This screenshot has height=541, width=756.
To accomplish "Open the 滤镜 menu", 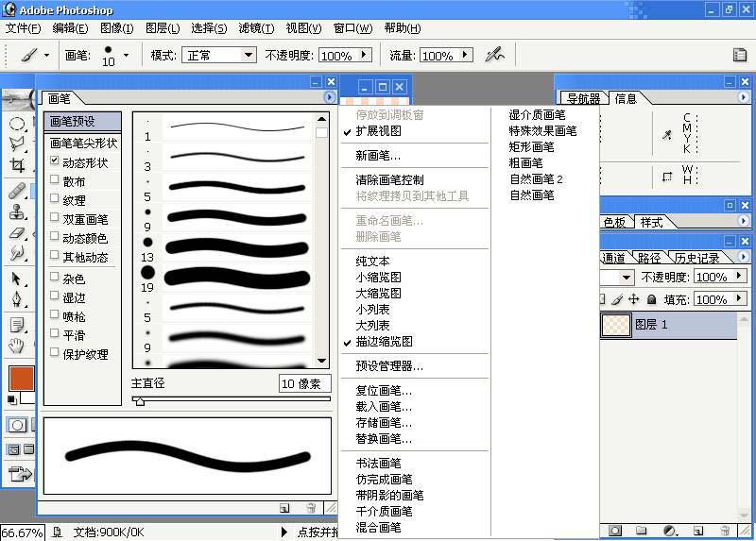I will 256,28.
